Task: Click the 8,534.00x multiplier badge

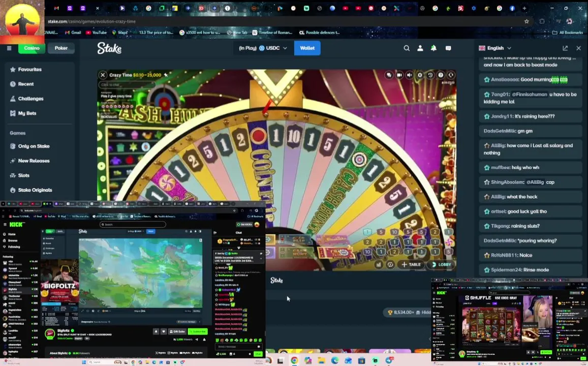Action: point(401,313)
